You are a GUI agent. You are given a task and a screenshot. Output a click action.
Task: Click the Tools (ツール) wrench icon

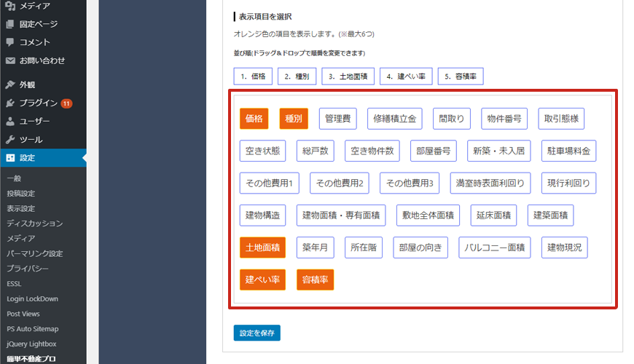(10, 139)
